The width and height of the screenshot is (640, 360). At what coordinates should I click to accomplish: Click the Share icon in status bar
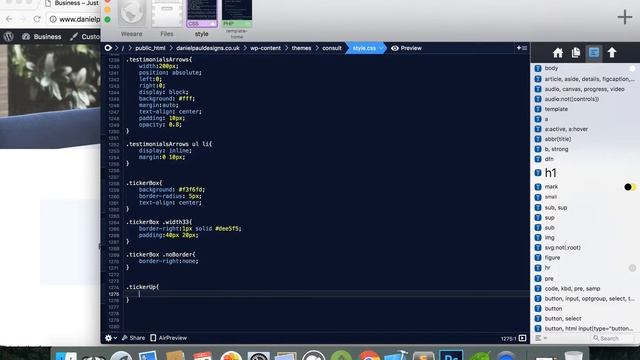pyautogui.click(x=124, y=338)
